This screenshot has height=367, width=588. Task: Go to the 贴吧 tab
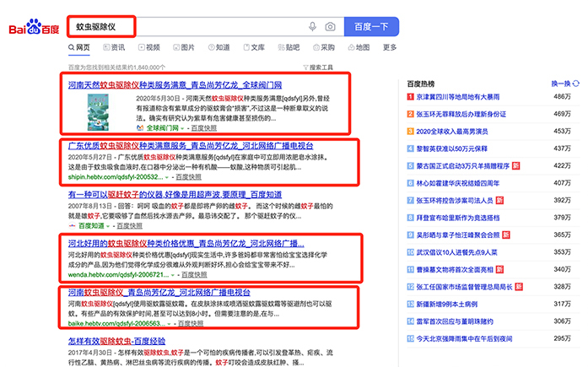pyautogui.click(x=289, y=47)
